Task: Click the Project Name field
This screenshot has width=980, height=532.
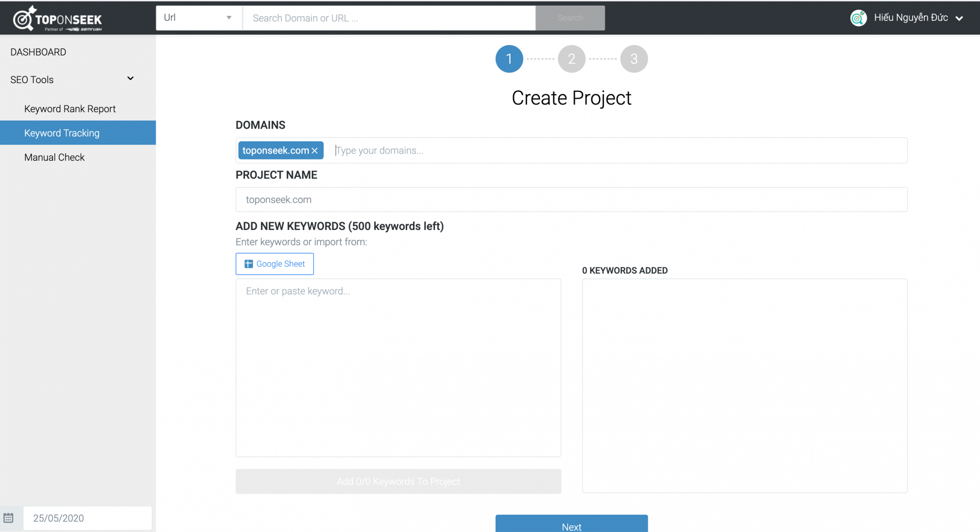Action: point(571,199)
